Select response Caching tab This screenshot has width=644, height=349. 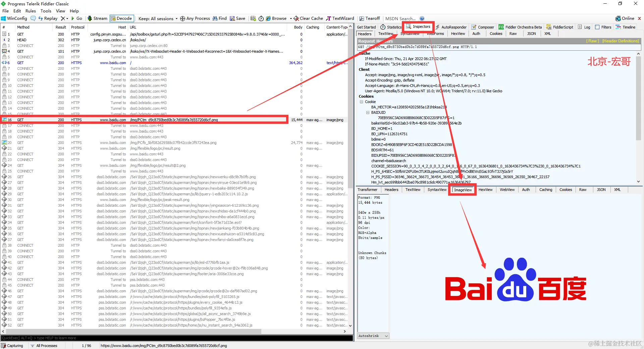545,190
